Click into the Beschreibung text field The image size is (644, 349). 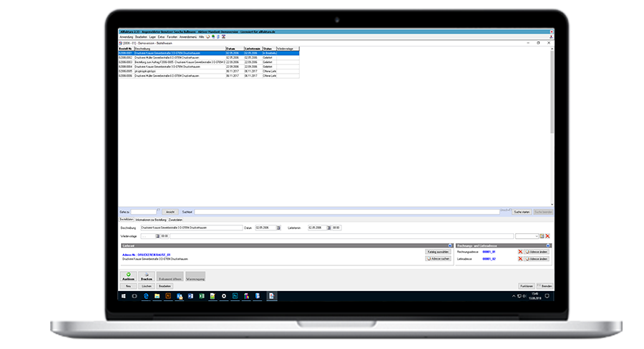(193, 227)
